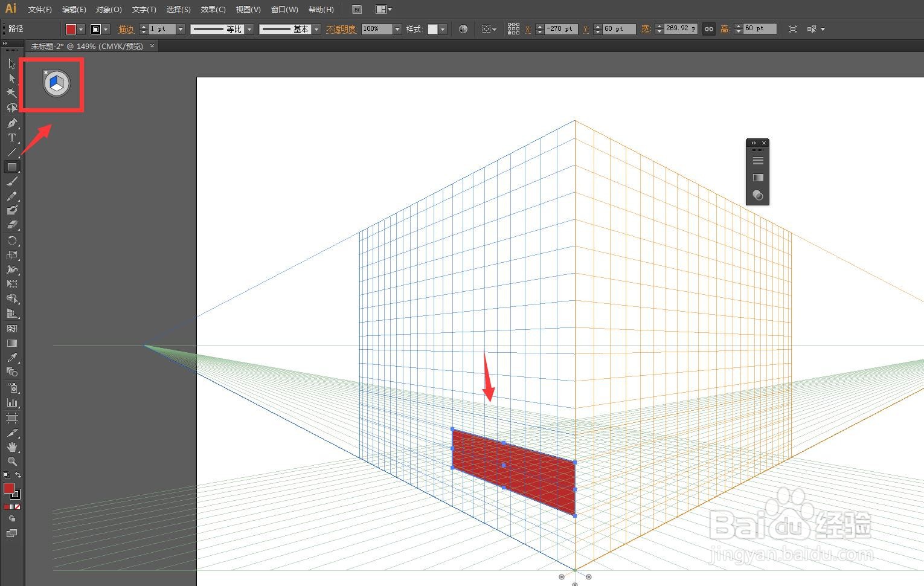Screen dimensions: 924x586
Task: Open 文字(T) menu
Action: pyautogui.click(x=144, y=10)
